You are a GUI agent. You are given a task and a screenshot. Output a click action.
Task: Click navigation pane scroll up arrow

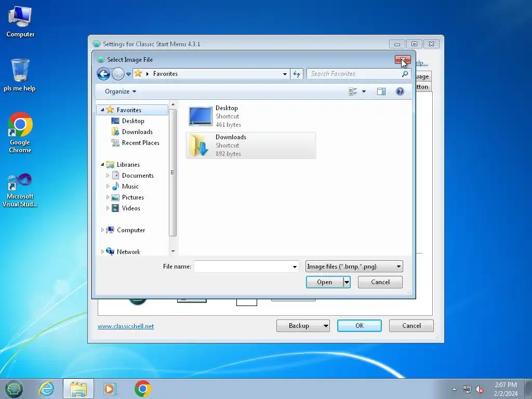tap(173, 104)
